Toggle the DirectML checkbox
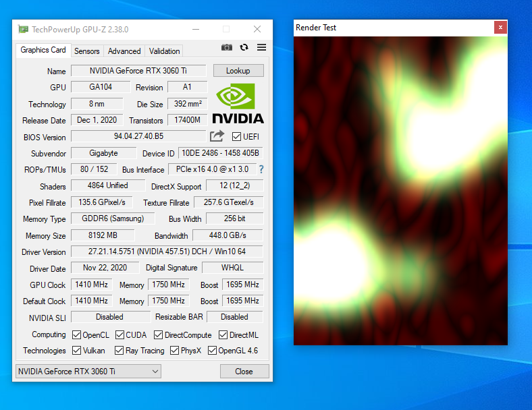Image resolution: width=532 pixels, height=410 pixels. [223, 335]
